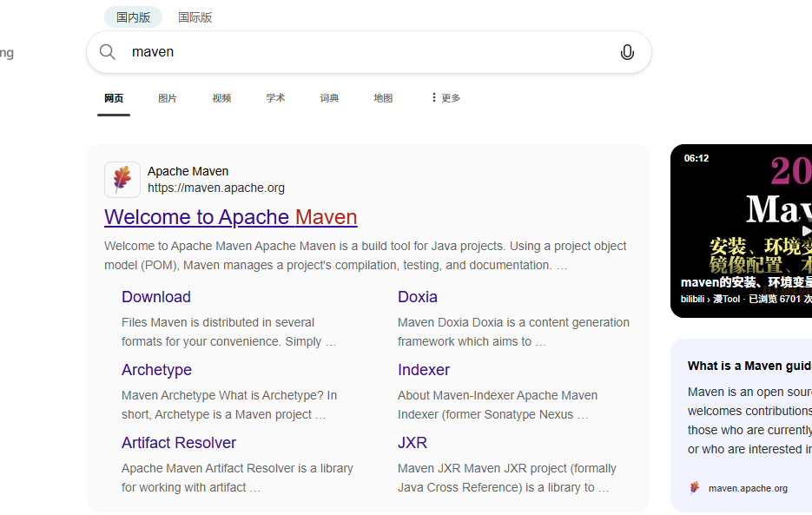This screenshot has height=515, width=812.
Task: Click Files Maven is distributed snippet
Action: point(229,332)
